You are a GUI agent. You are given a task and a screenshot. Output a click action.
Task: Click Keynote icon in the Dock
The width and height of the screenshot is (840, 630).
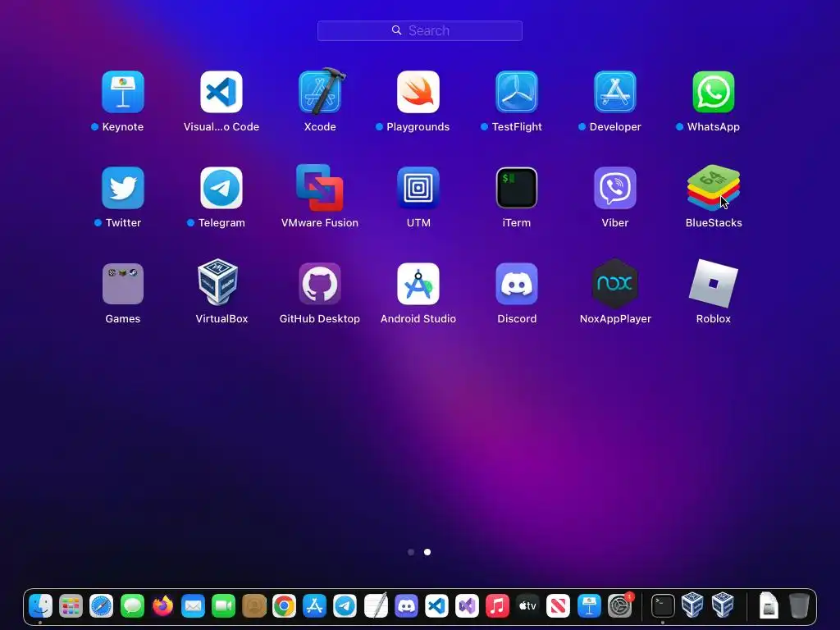coord(589,606)
